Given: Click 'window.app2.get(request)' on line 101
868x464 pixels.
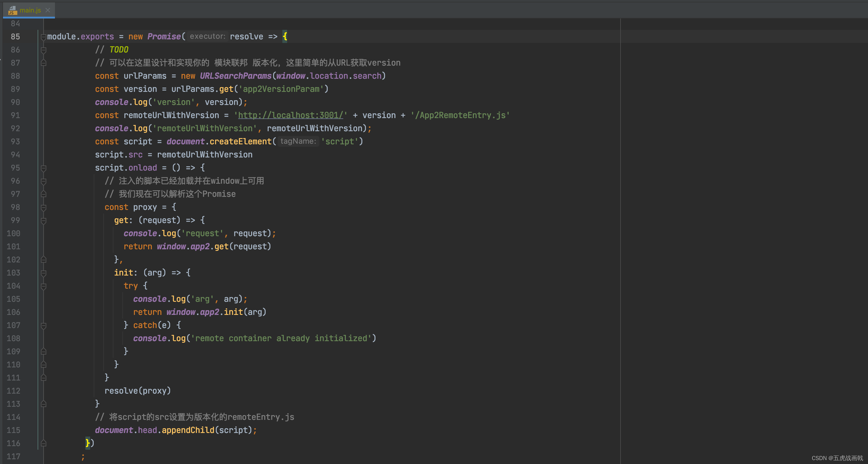Looking at the screenshot, I should (214, 247).
